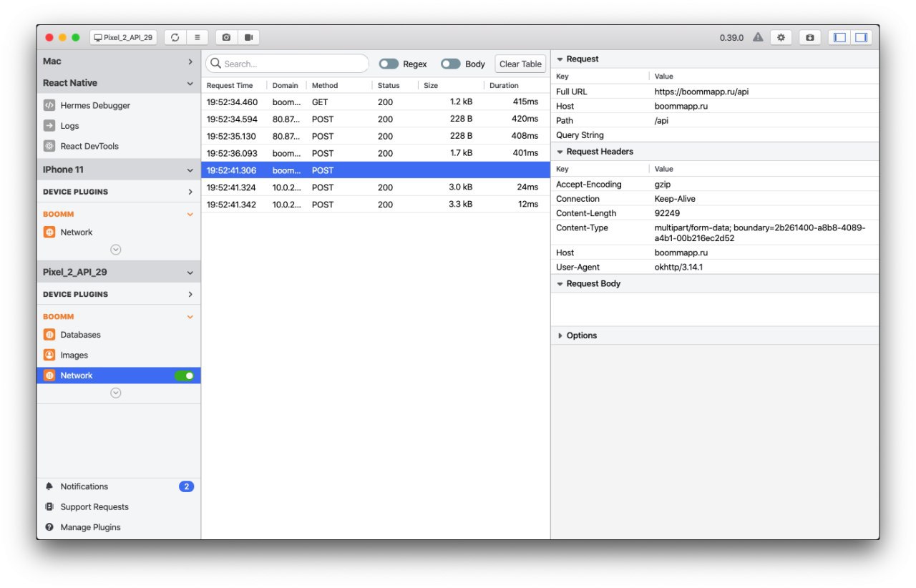Expand the Mac section chevron
Image resolution: width=916 pixels, height=588 pixels.
pos(190,62)
